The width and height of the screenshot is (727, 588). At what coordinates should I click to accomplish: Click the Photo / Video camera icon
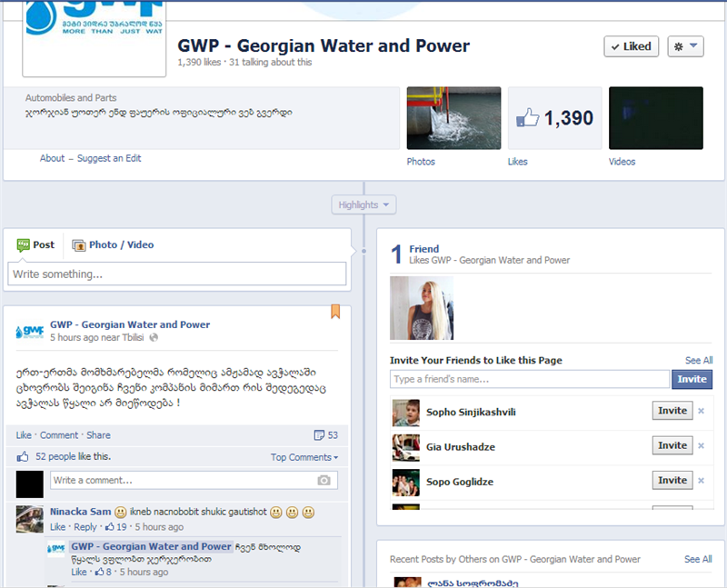click(x=79, y=245)
